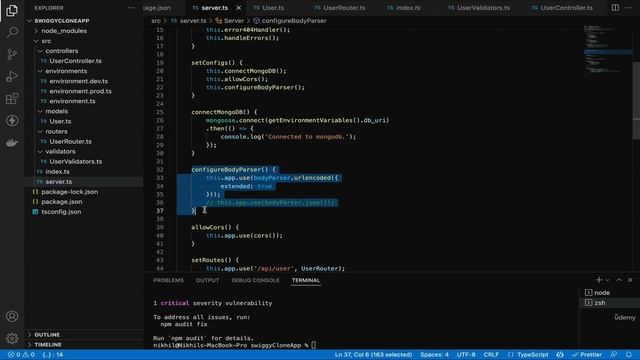
Task: Open the DEBUG CONSOLE panel tab
Action: pyautogui.click(x=255, y=280)
